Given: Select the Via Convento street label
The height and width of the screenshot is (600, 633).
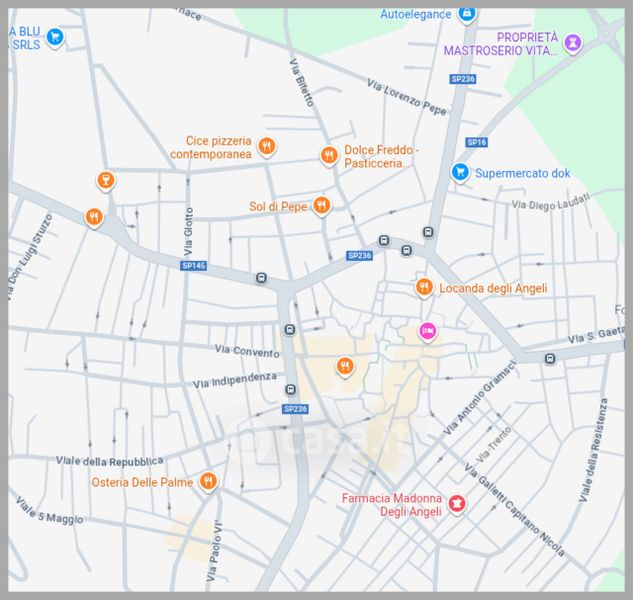Looking at the screenshot, I should 247,351.
